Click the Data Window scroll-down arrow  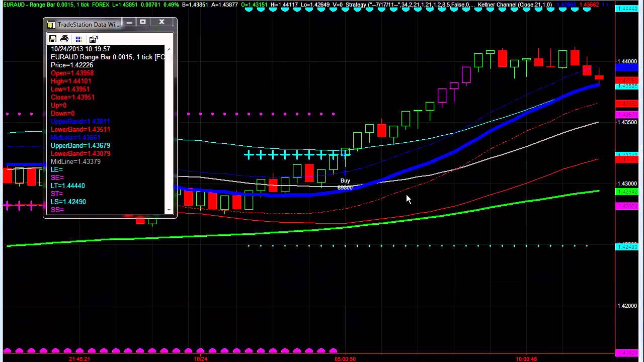coord(169,210)
